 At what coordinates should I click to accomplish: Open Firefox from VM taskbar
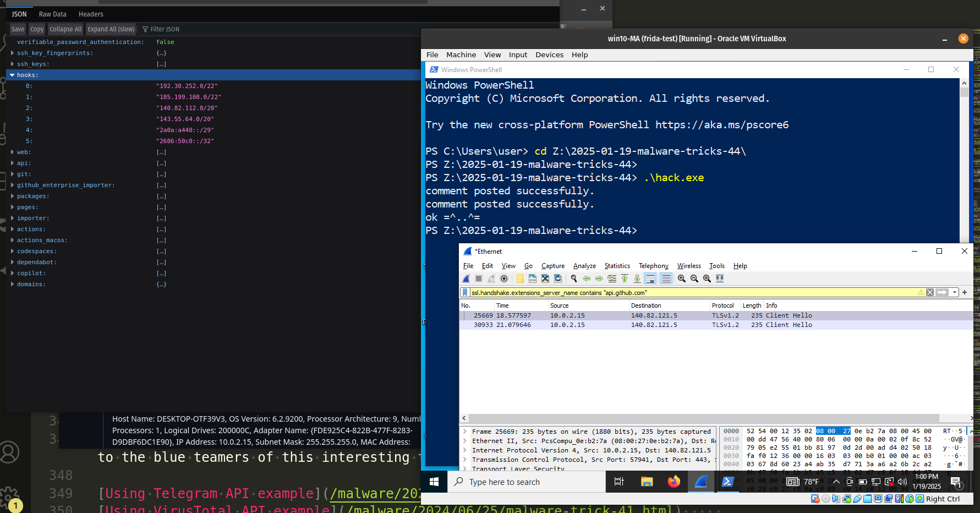pos(674,482)
